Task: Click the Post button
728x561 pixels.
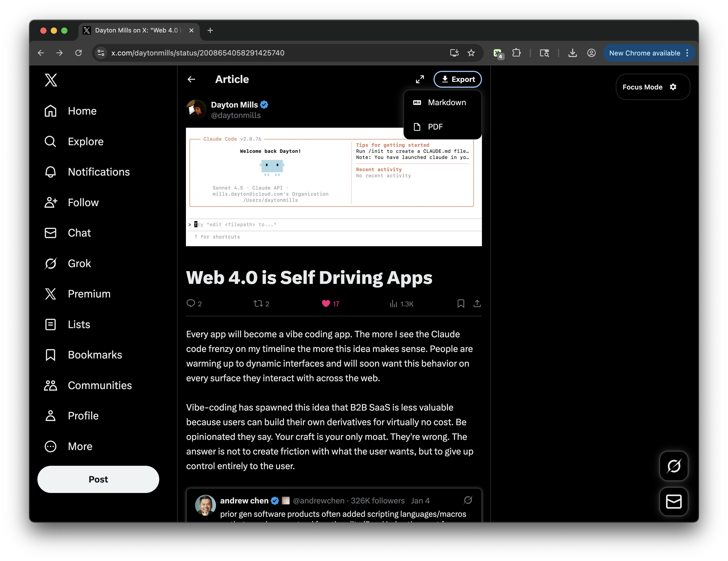Action: [98, 479]
